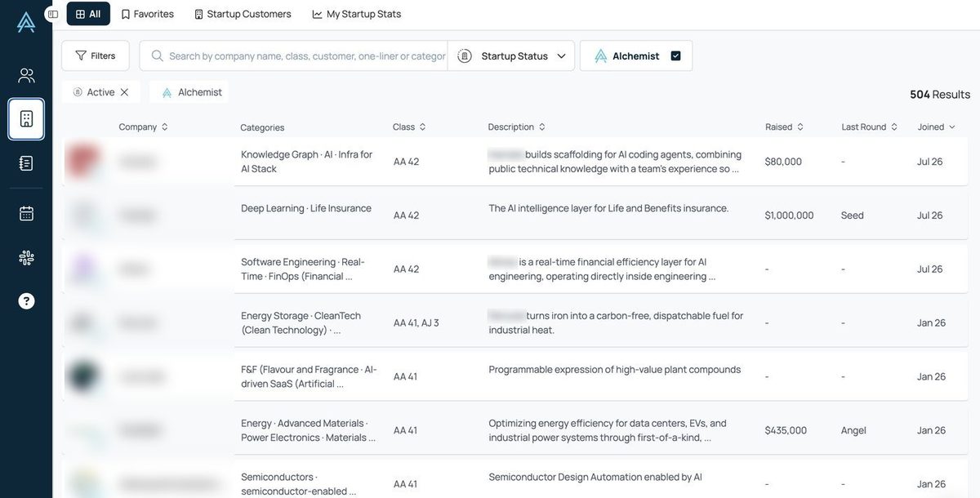Open the Startup Customers tab
This screenshot has height=498, width=980.
point(243,14)
